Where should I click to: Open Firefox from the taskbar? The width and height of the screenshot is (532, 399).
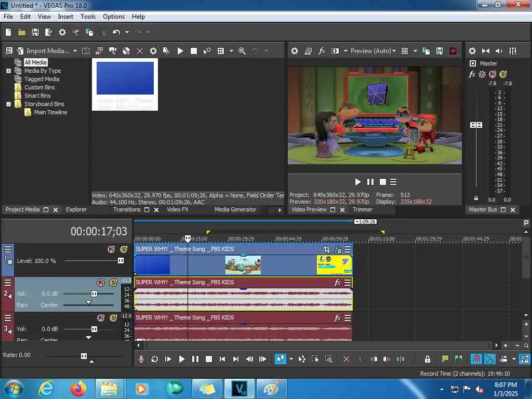pos(78,389)
